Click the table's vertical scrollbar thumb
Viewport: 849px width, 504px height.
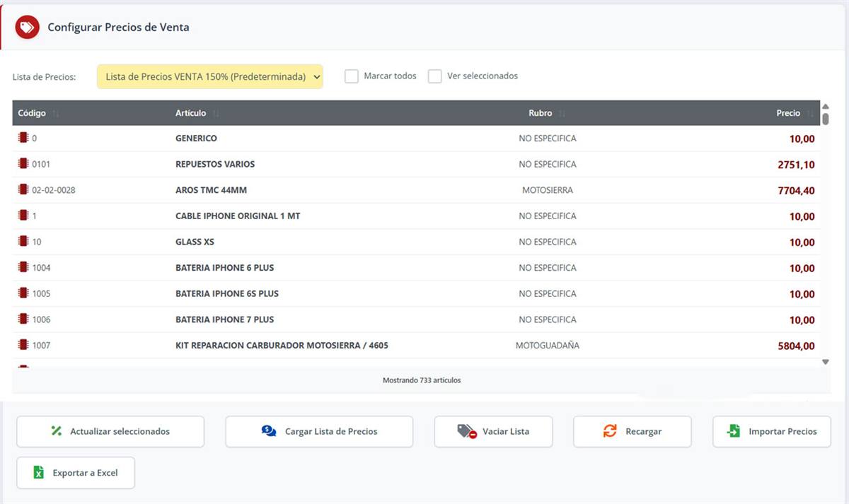[x=826, y=118]
